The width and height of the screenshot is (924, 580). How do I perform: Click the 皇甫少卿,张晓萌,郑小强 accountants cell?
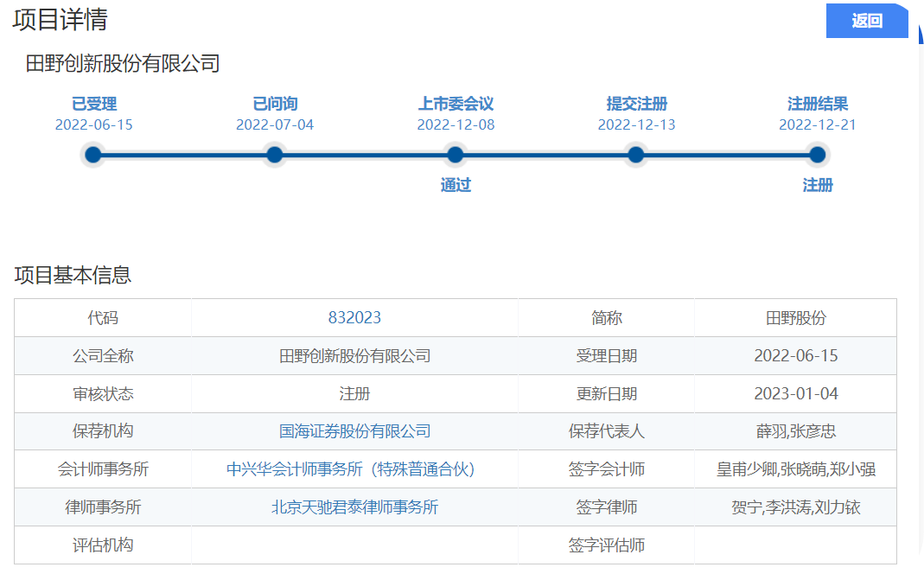tap(795, 469)
